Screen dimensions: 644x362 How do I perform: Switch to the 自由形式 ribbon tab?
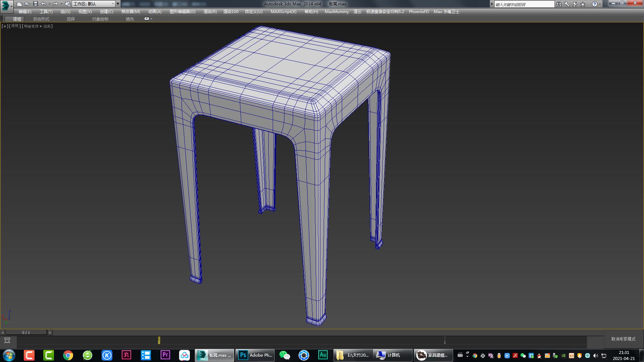(x=41, y=19)
